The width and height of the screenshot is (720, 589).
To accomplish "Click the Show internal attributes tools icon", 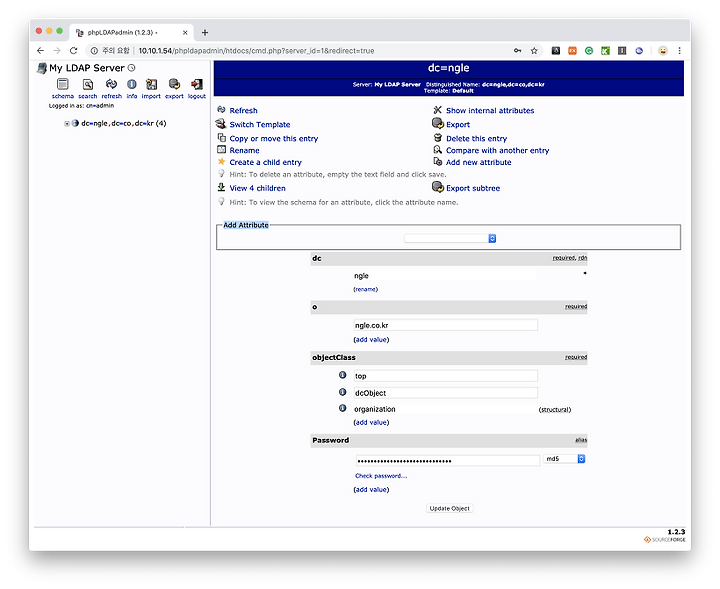I will tap(438, 110).
